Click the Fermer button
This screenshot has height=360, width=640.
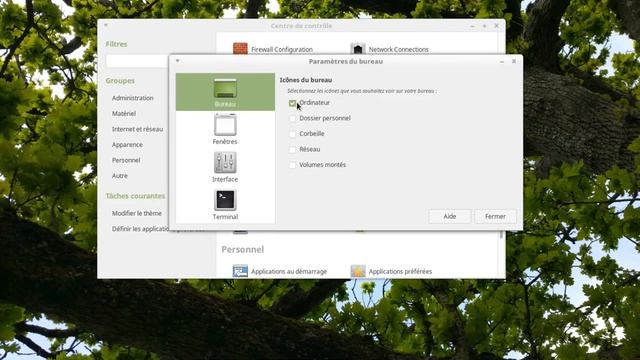click(495, 216)
